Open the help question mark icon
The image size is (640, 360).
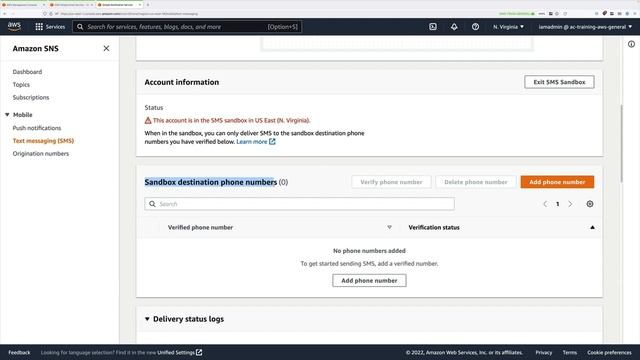475,27
